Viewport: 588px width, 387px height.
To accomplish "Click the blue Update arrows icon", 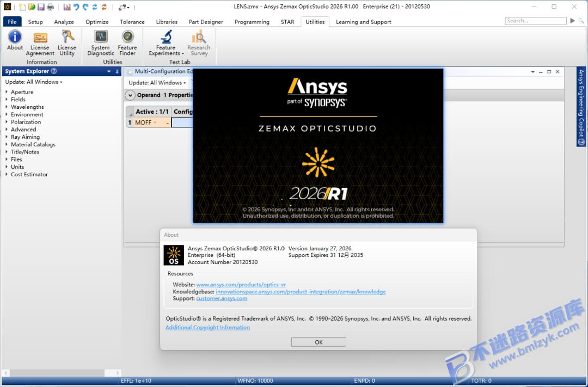I will click(x=95, y=7).
